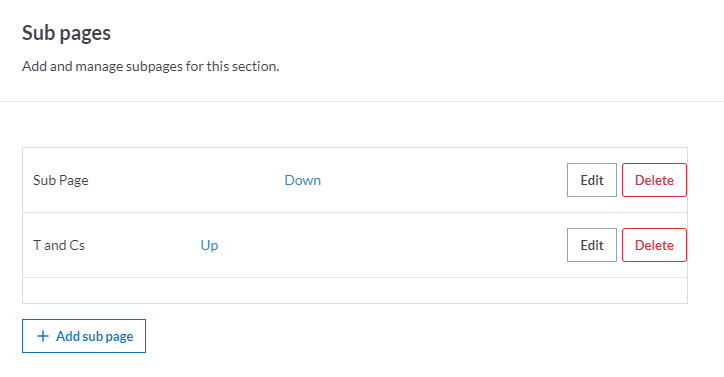Delete the Sub Page entry
The image size is (724, 377).
pos(654,180)
